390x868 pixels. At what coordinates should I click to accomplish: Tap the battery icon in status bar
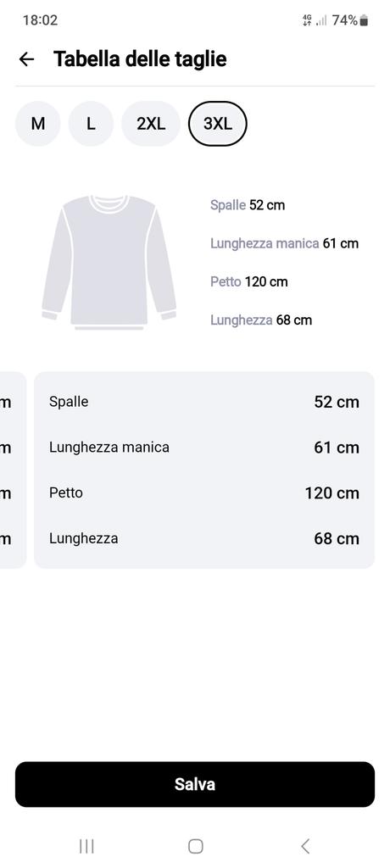coord(364,20)
